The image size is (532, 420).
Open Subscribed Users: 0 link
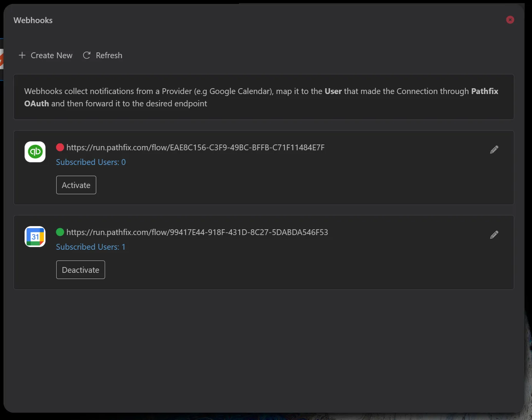(91, 162)
